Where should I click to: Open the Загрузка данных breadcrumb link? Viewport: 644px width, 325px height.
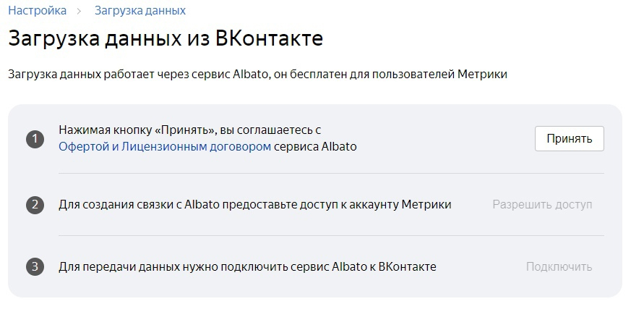click(140, 11)
